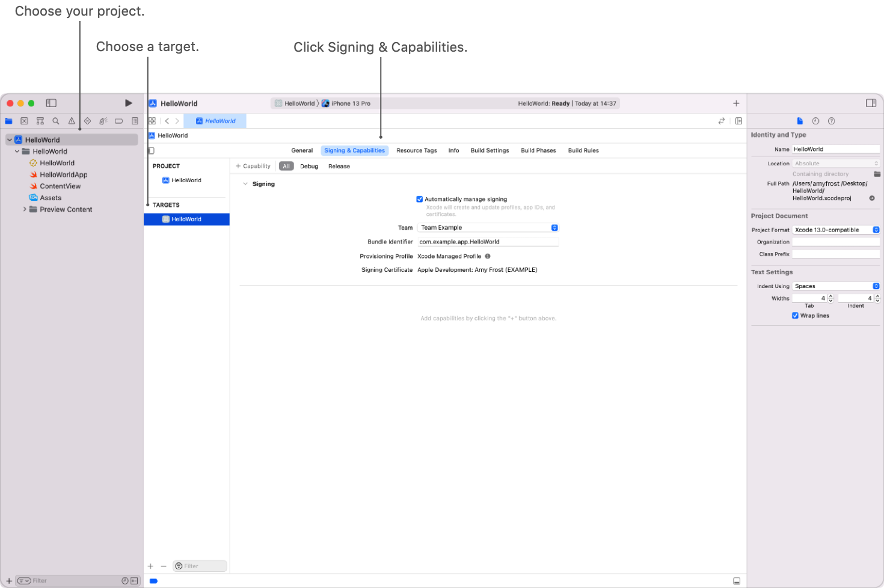
Task: Collapse the Signing section disclosure triangle
Action: point(245,183)
